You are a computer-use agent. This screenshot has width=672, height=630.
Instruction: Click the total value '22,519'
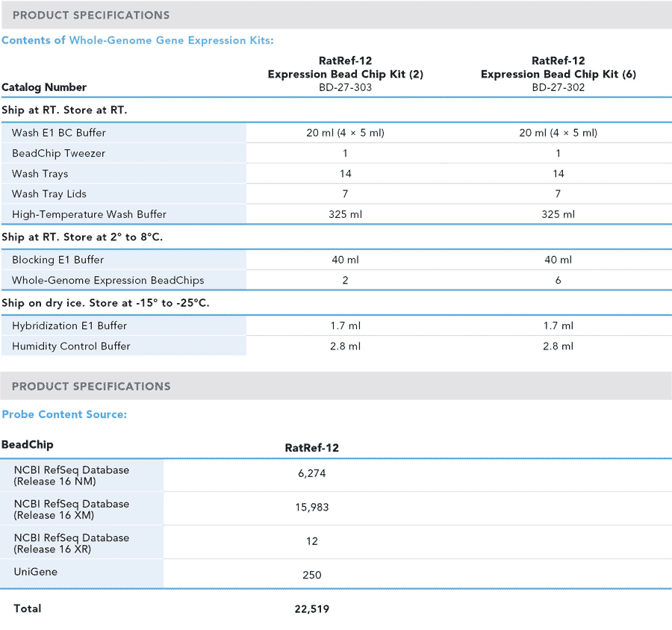[x=311, y=609]
